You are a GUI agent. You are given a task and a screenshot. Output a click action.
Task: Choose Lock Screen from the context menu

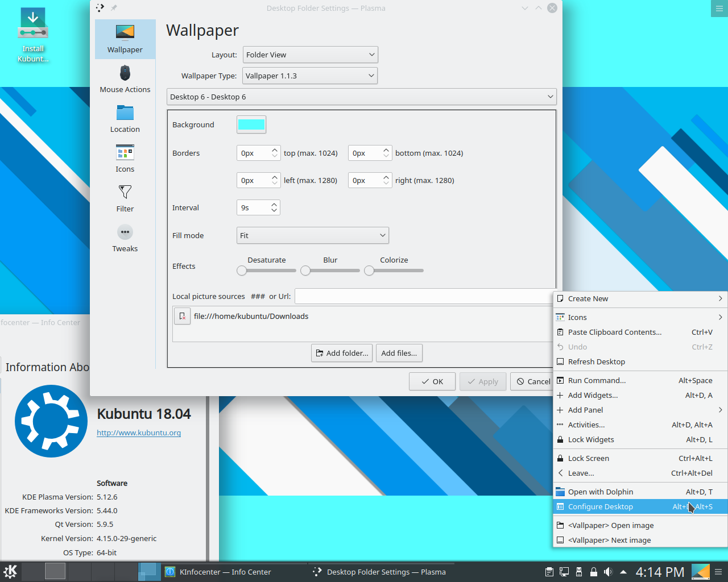click(x=640, y=458)
